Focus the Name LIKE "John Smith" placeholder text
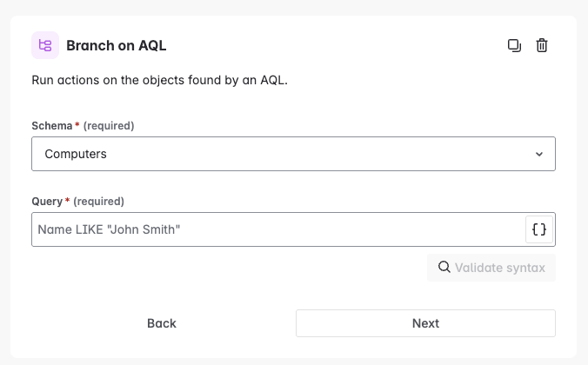 (x=109, y=229)
